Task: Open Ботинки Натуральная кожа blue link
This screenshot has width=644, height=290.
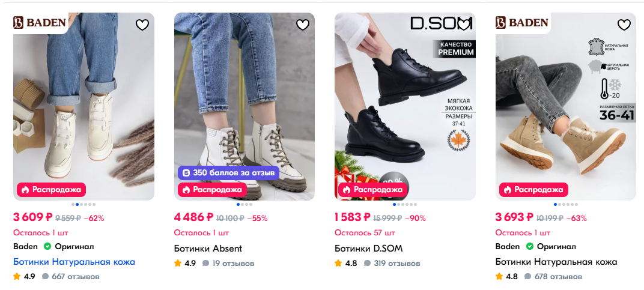Action: [x=74, y=262]
